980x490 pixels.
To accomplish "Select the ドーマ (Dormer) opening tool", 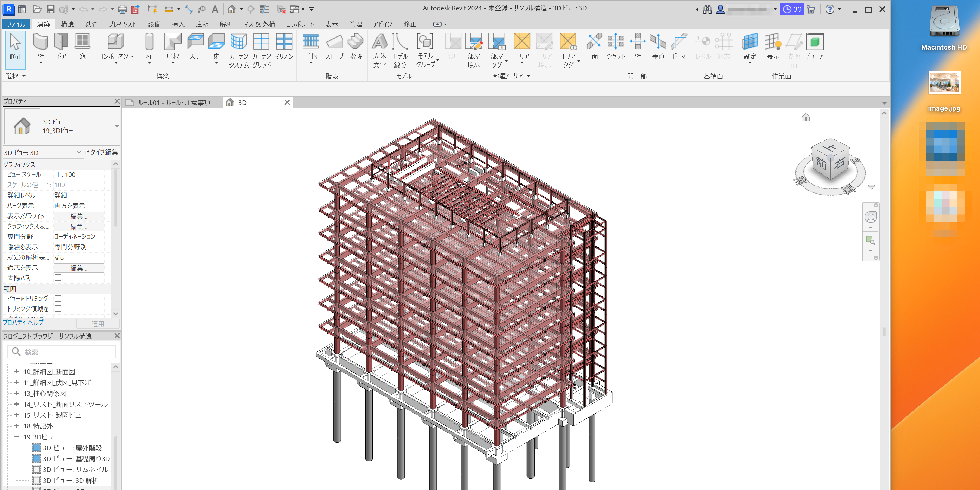I will coord(679,46).
